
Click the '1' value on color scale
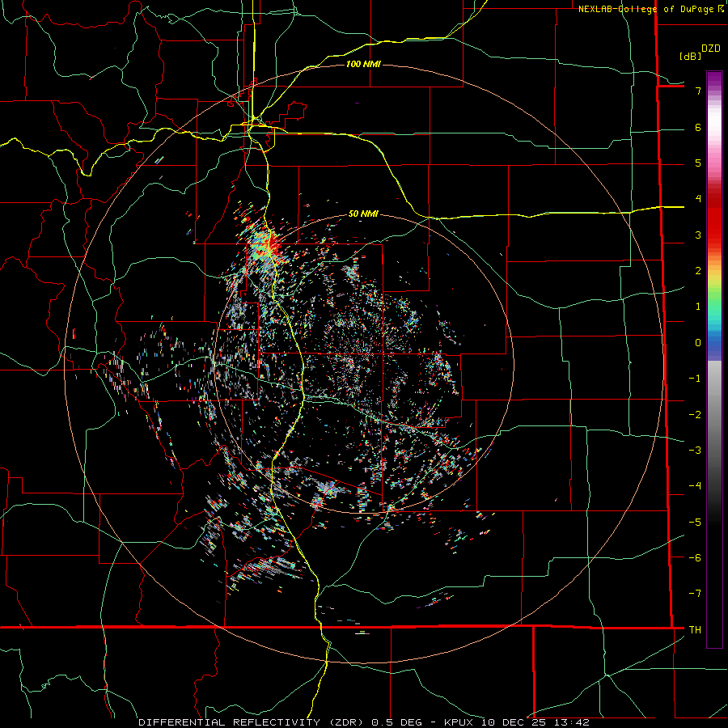[698, 307]
